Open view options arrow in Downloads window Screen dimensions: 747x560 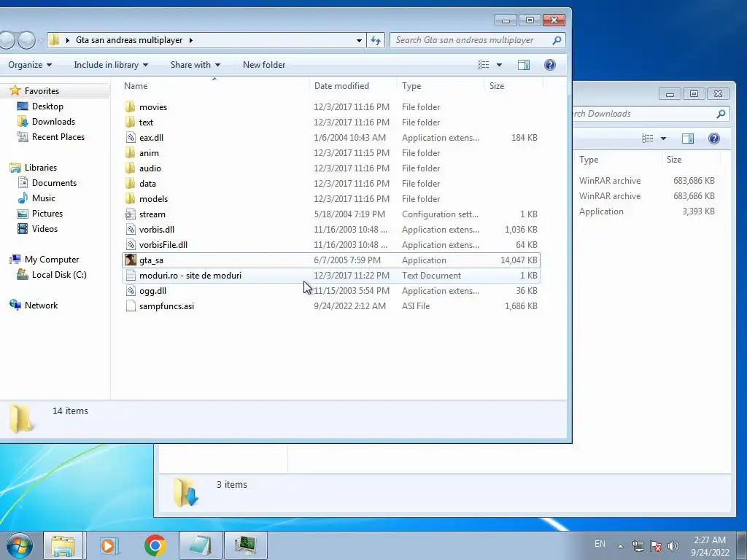pyautogui.click(x=663, y=139)
